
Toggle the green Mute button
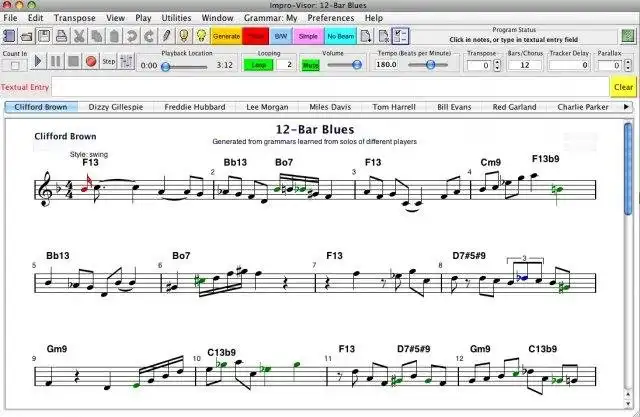(x=310, y=65)
